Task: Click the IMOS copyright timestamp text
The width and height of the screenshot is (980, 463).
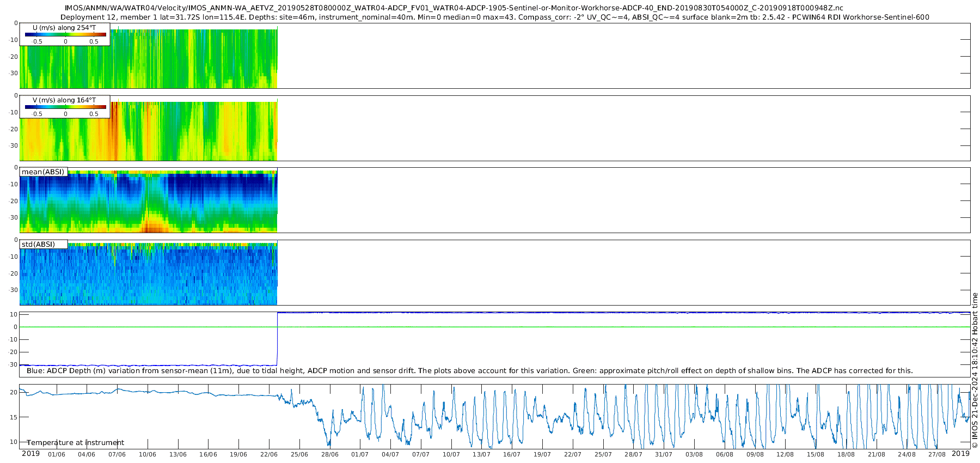Action: 975,370
